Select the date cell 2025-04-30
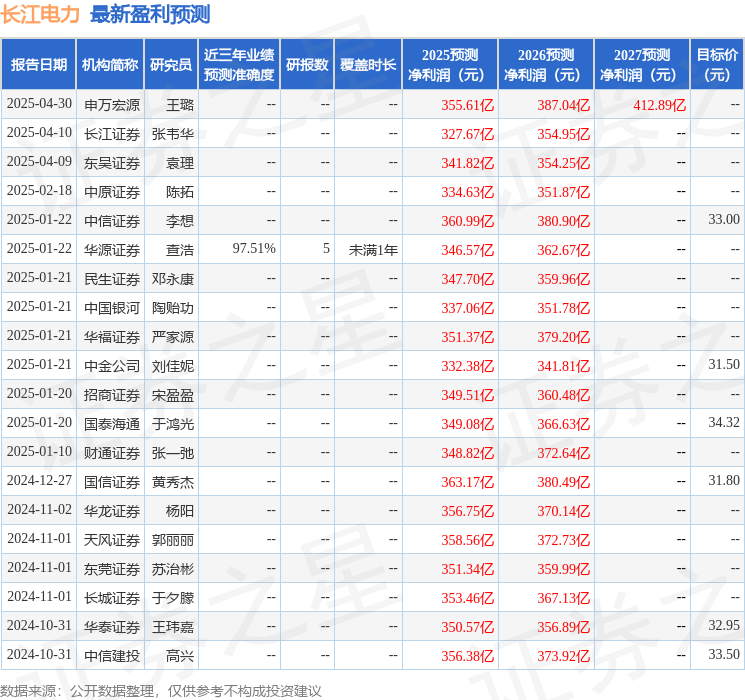745x700 pixels. point(39,104)
